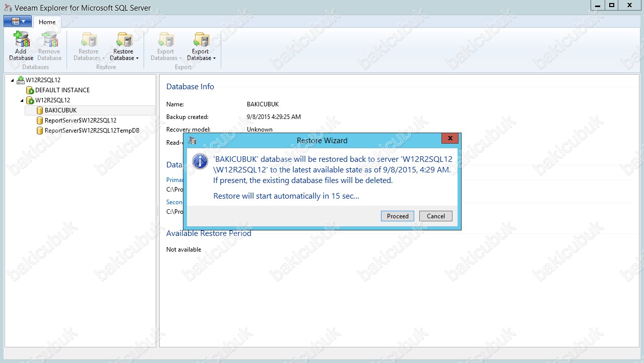Click the Export Database toolbar icon
Image resolution: width=644 pixels, height=363 pixels.
click(x=201, y=40)
